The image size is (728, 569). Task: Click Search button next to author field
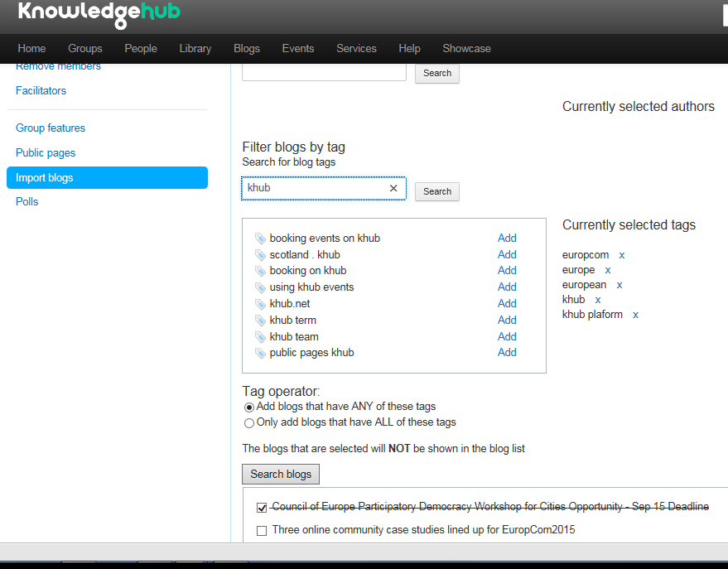pos(437,74)
